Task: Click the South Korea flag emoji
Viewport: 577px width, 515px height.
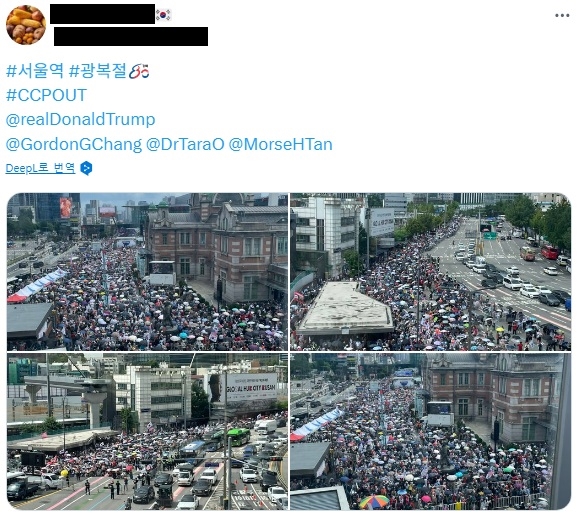Action: [x=163, y=15]
